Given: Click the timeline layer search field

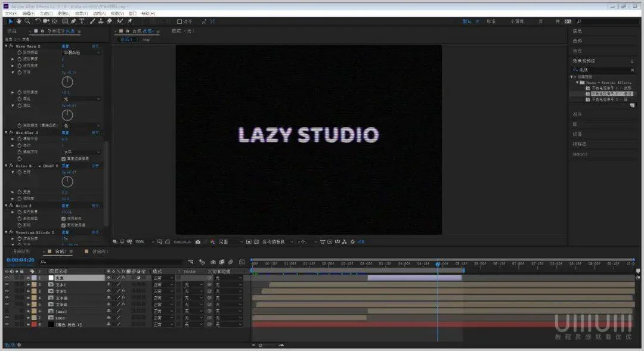Looking at the screenshot, I should 112,262.
